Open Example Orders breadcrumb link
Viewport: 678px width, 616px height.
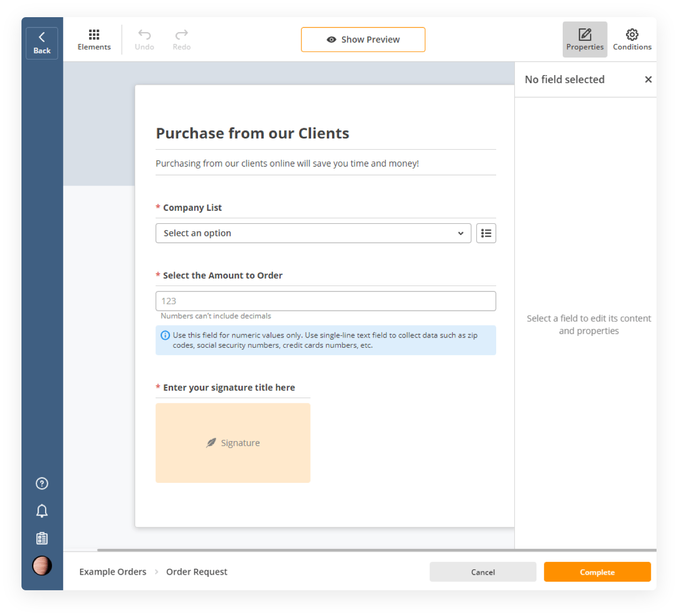[113, 572]
